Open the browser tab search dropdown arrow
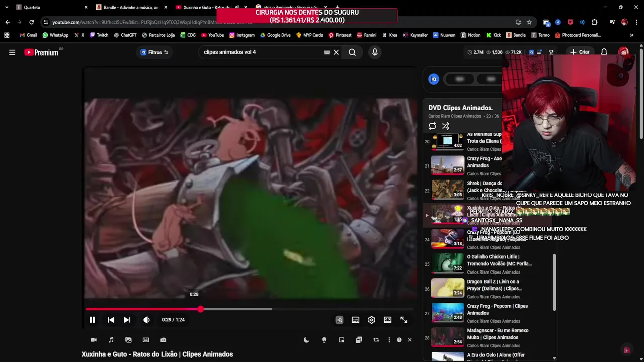The width and height of the screenshot is (644, 362). [x=6, y=7]
